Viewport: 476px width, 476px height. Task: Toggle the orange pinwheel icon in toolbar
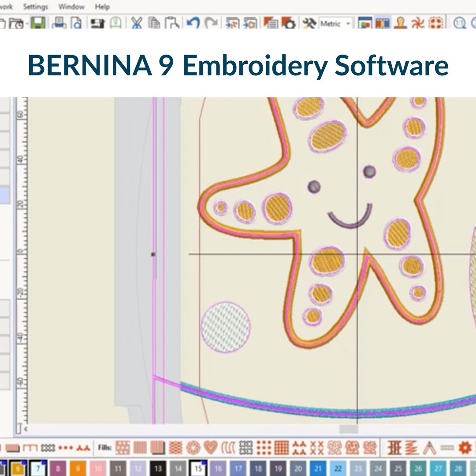[418, 23]
